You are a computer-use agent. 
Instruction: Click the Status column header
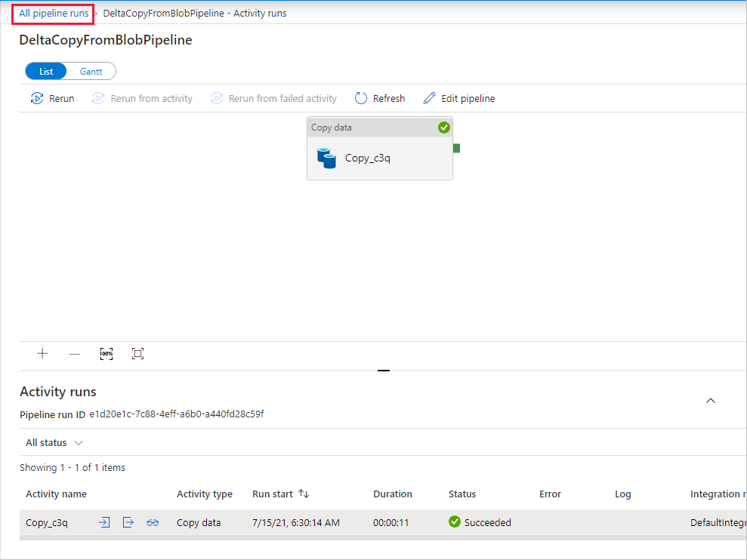click(462, 494)
